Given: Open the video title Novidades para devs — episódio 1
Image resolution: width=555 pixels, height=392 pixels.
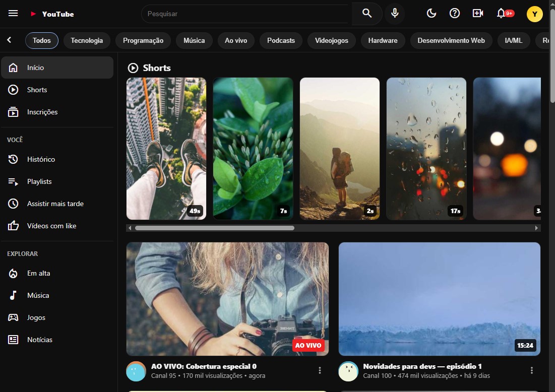Looking at the screenshot, I should [422, 366].
